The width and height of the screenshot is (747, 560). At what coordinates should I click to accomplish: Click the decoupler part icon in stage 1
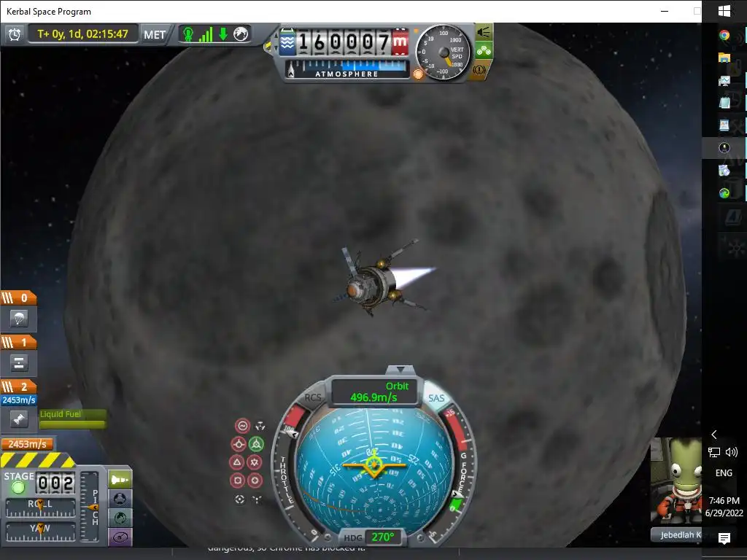tap(18, 363)
